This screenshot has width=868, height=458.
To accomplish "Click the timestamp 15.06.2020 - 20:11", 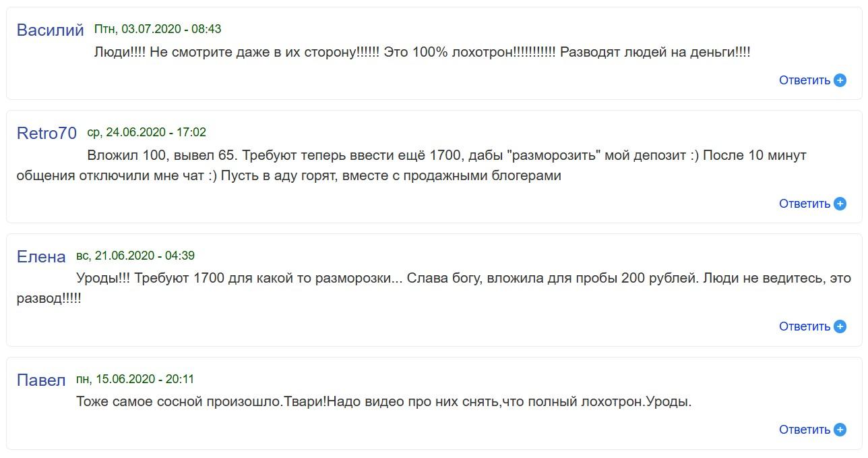I will [x=135, y=379].
